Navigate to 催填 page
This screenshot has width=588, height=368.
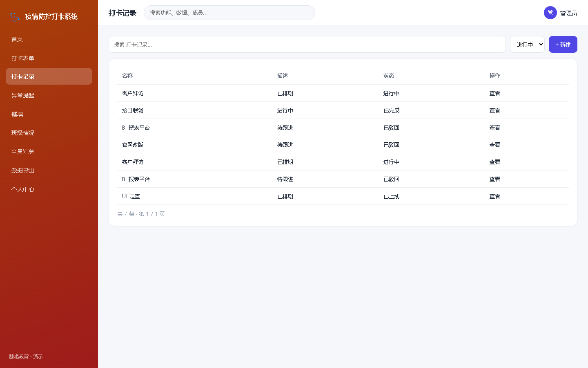point(49,114)
